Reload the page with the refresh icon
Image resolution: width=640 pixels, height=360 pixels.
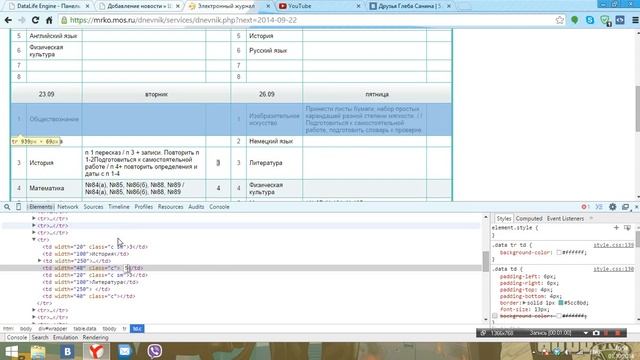coord(35,20)
